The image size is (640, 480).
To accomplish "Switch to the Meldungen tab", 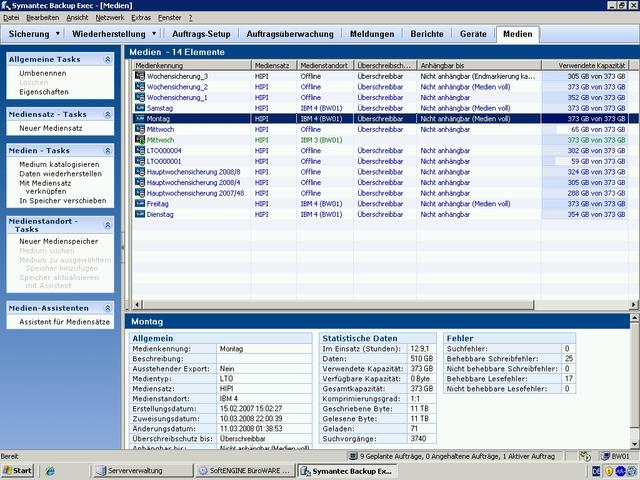I will (372, 34).
